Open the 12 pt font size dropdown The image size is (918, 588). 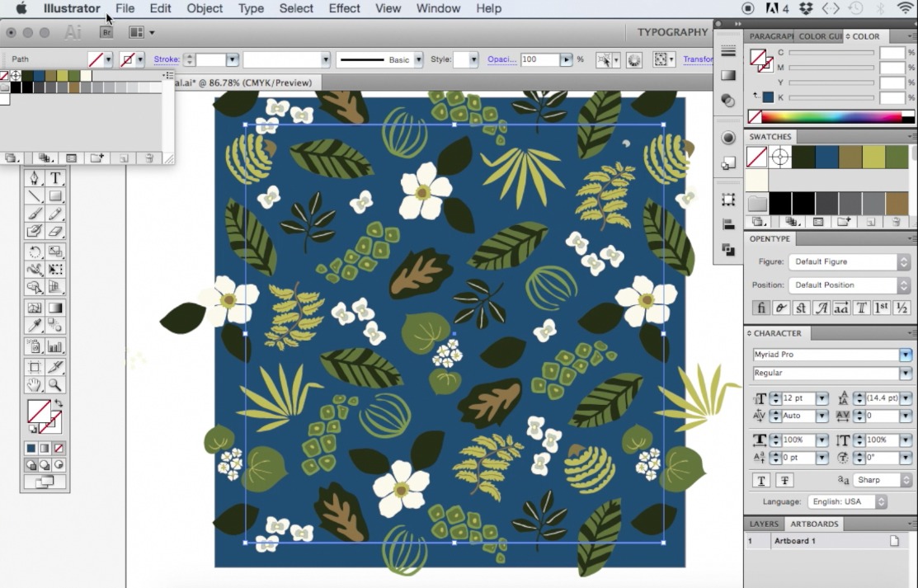coord(822,398)
